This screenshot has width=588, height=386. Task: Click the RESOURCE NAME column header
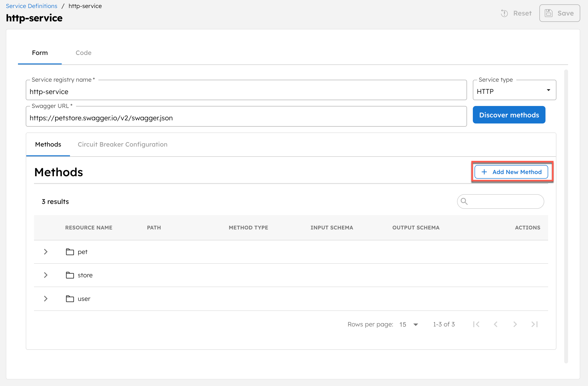(89, 228)
